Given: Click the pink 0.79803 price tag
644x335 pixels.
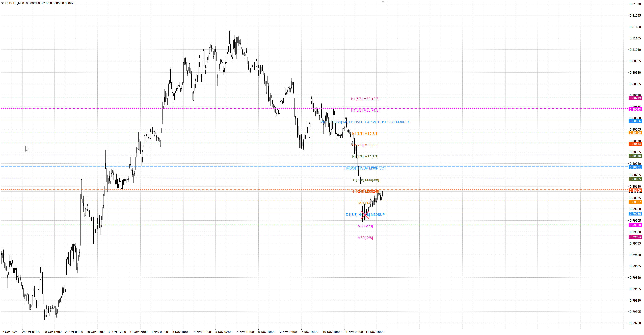Looking at the screenshot, I should (635, 237).
